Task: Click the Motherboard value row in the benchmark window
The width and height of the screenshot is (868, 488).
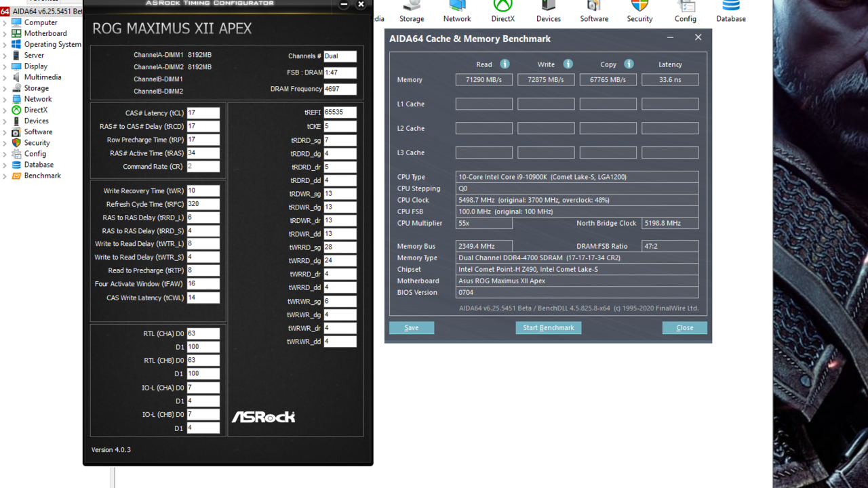Action: pos(577,281)
